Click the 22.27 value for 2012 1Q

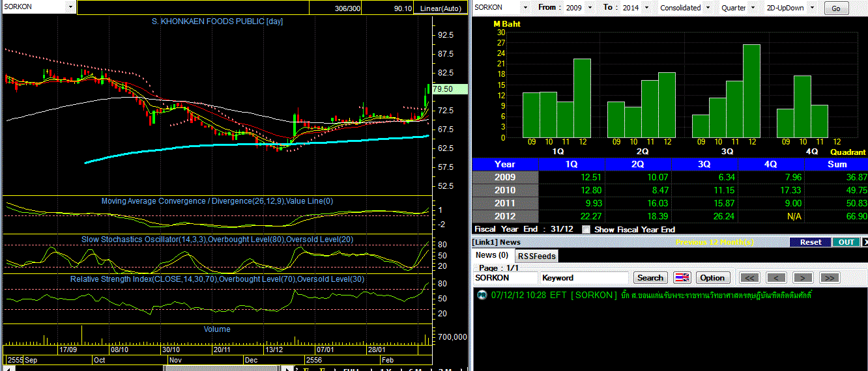click(590, 216)
